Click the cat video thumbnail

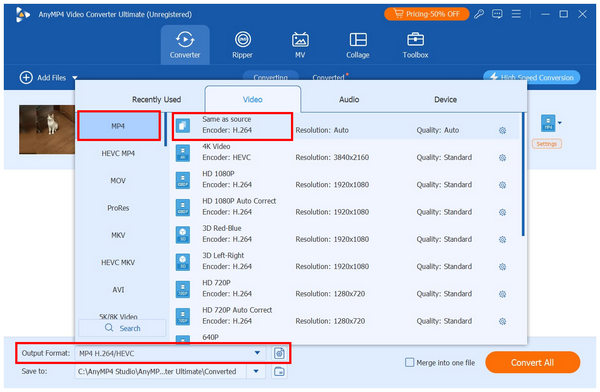tap(47, 129)
